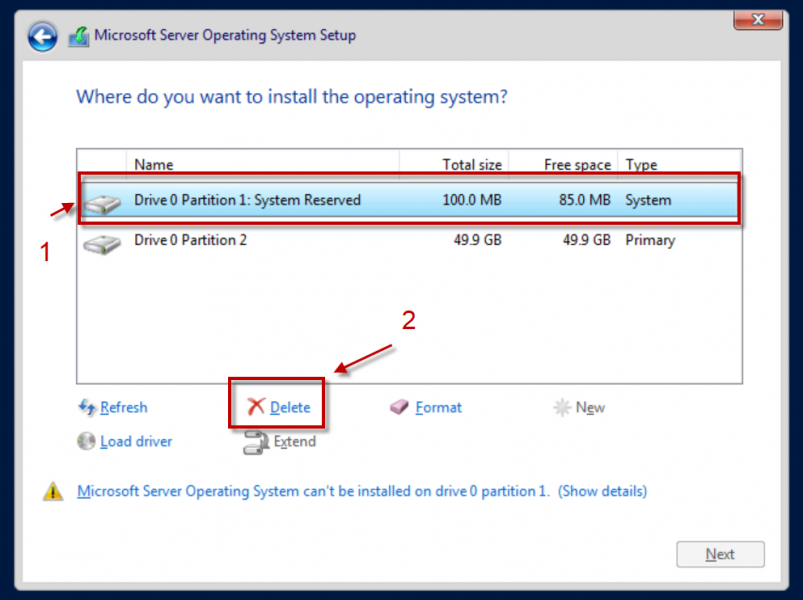Select Drive 0 Partition 2 row

[x=409, y=241]
